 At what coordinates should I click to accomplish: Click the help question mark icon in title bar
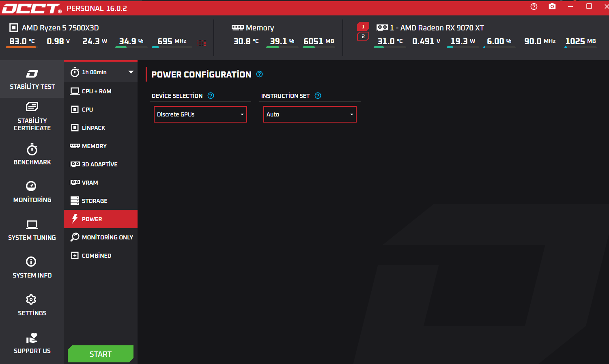coord(534,6)
